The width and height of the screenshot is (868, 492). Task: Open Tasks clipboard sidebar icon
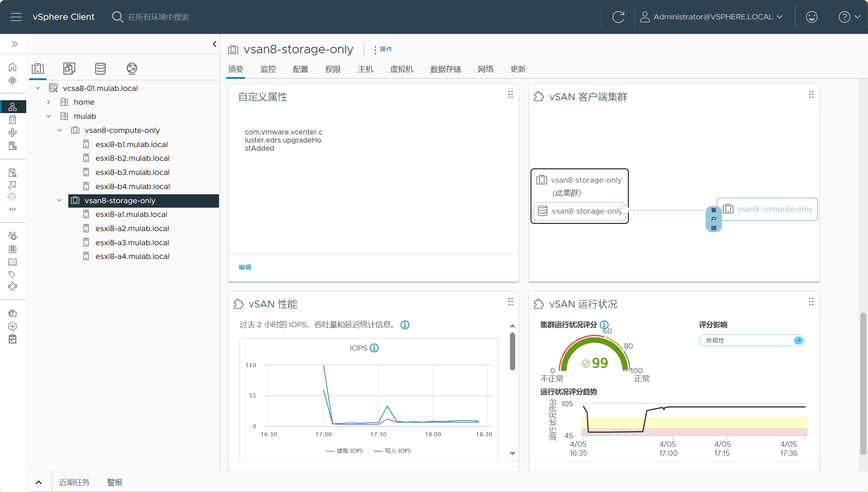tap(13, 249)
